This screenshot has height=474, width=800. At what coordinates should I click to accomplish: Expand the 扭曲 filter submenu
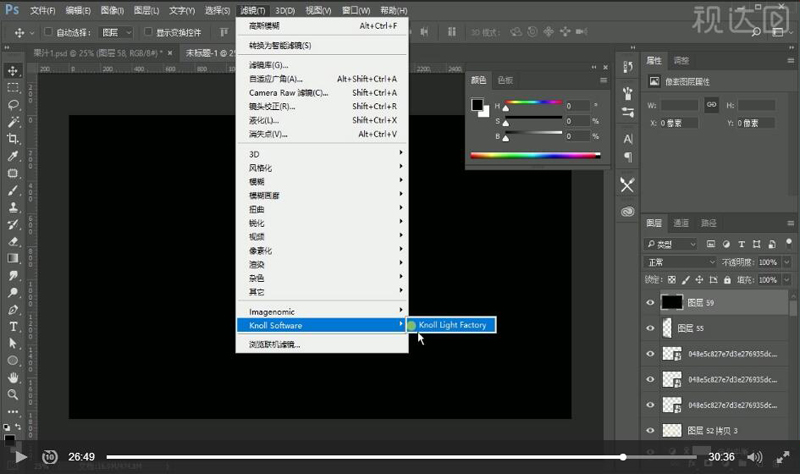click(x=322, y=209)
